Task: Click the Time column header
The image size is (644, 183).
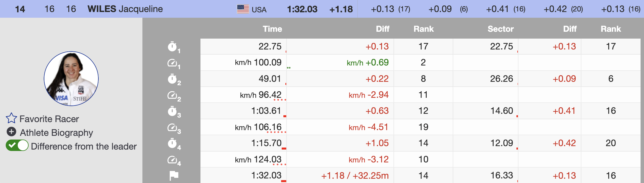Action: [272, 29]
